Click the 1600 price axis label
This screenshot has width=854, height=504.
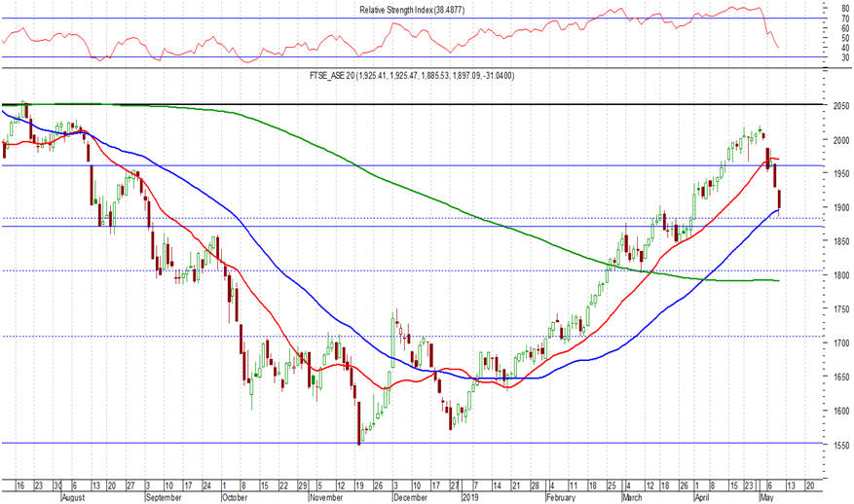pos(841,411)
